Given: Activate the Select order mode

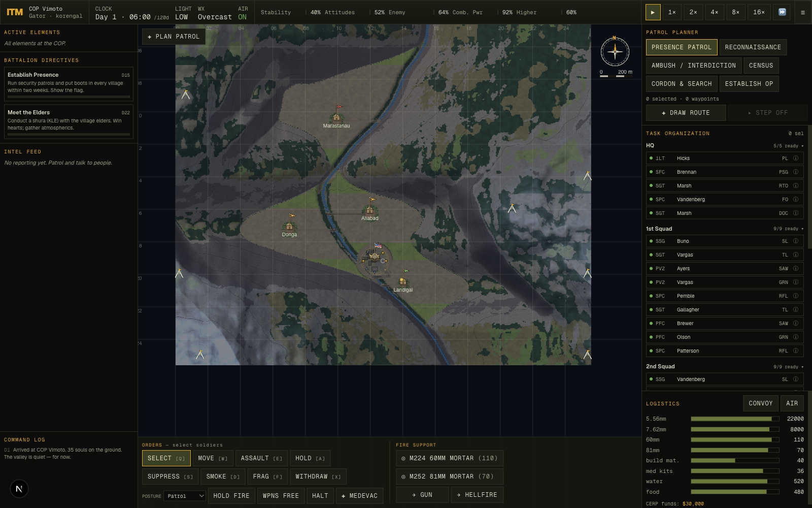Looking at the screenshot, I should click(x=166, y=458).
